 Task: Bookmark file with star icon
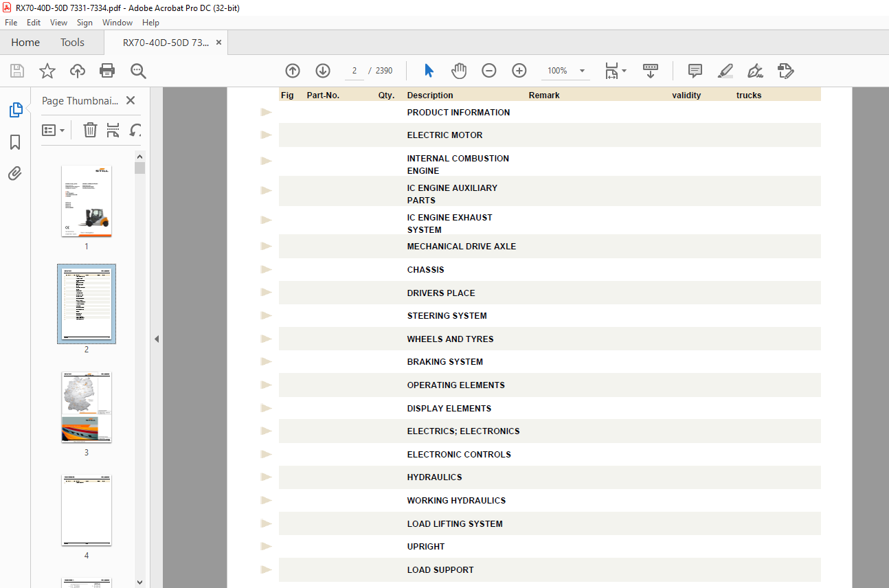[47, 71]
